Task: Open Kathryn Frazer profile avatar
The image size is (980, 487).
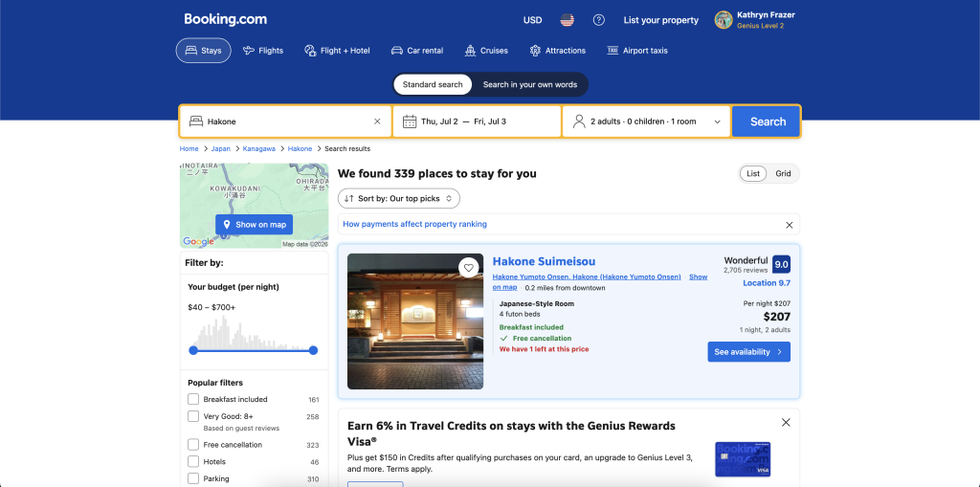Action: coord(724,20)
